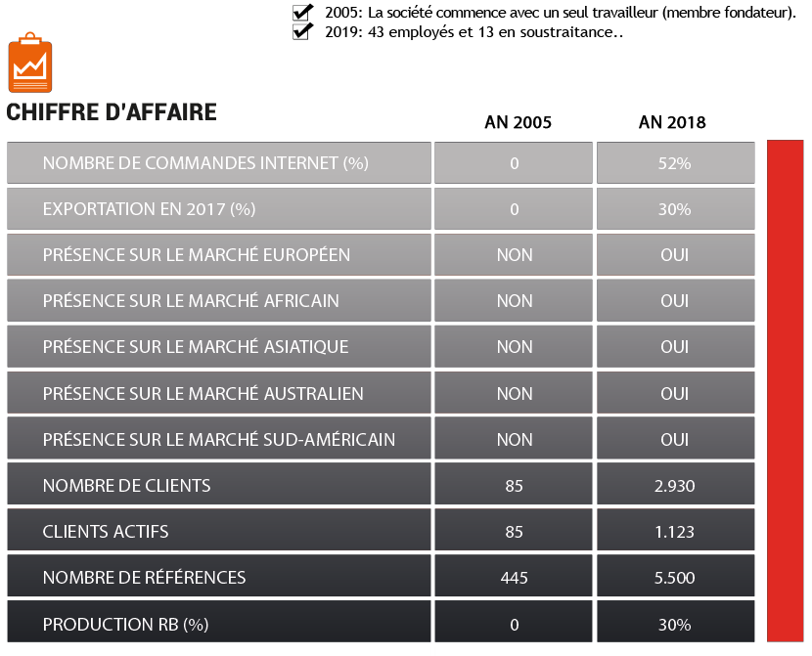Click NON in the MARCHÉ ASIATIQUE row
This screenshot has width=812, height=656.
[514, 347]
